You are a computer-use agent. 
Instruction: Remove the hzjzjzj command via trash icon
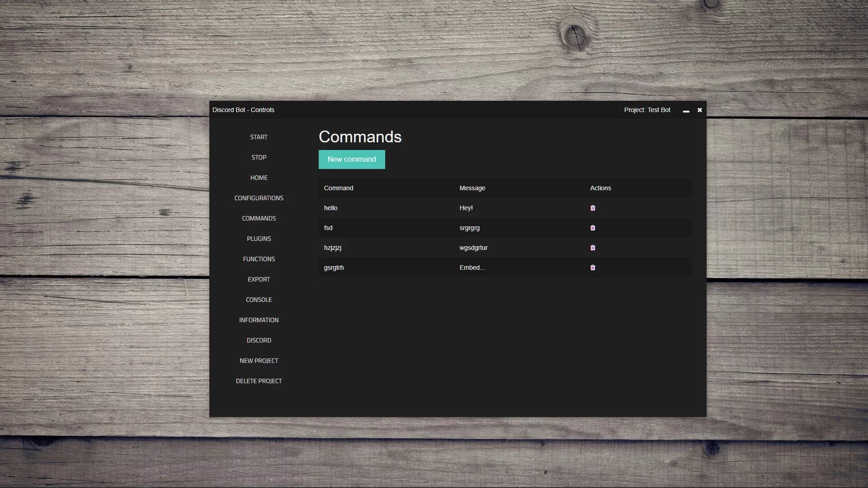(x=593, y=248)
